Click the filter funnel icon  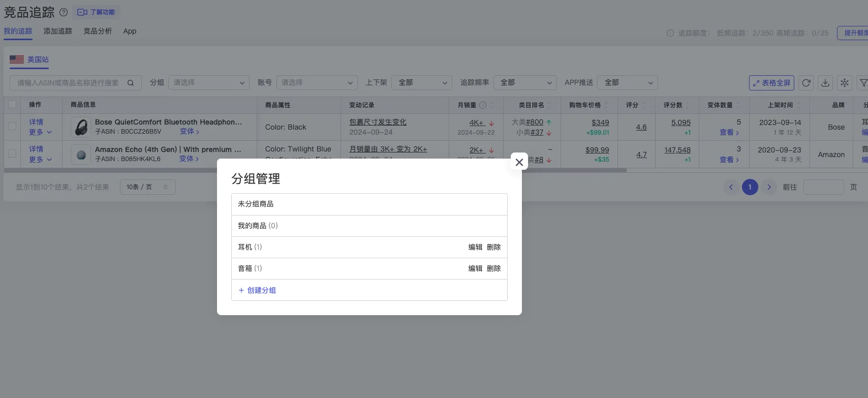point(863,83)
